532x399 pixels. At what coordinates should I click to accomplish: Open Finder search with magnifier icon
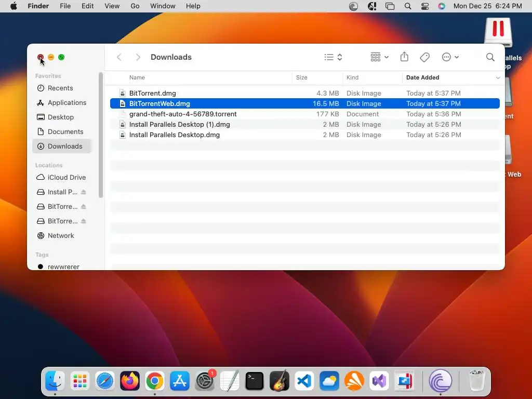coord(490,57)
